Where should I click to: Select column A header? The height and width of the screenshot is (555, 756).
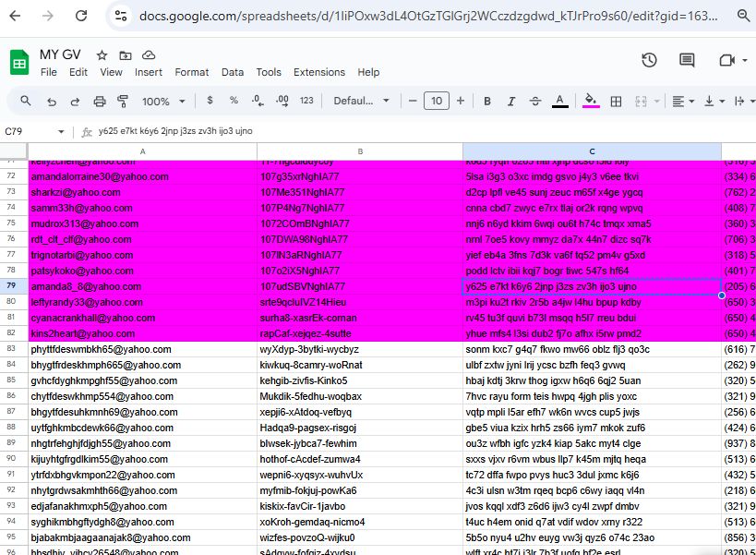point(142,151)
